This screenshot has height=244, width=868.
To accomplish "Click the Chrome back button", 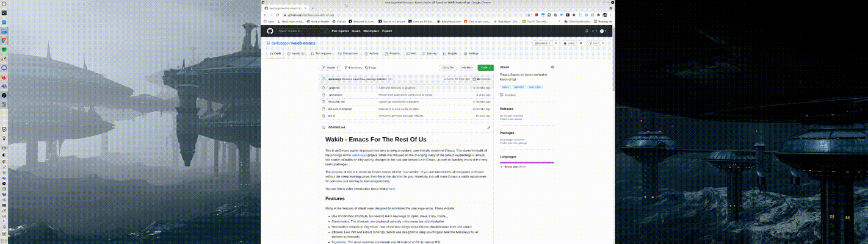I will (266, 15).
